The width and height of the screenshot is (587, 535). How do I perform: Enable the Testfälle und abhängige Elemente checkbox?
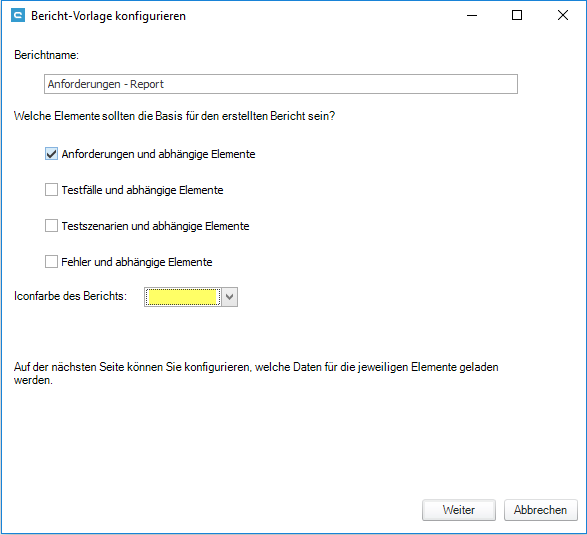(x=51, y=190)
